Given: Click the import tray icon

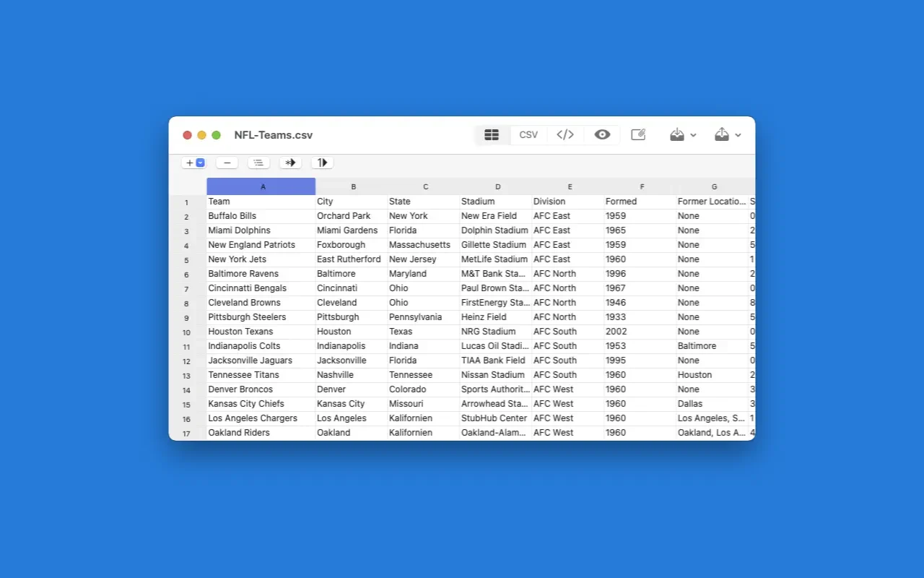Looking at the screenshot, I should point(677,135).
